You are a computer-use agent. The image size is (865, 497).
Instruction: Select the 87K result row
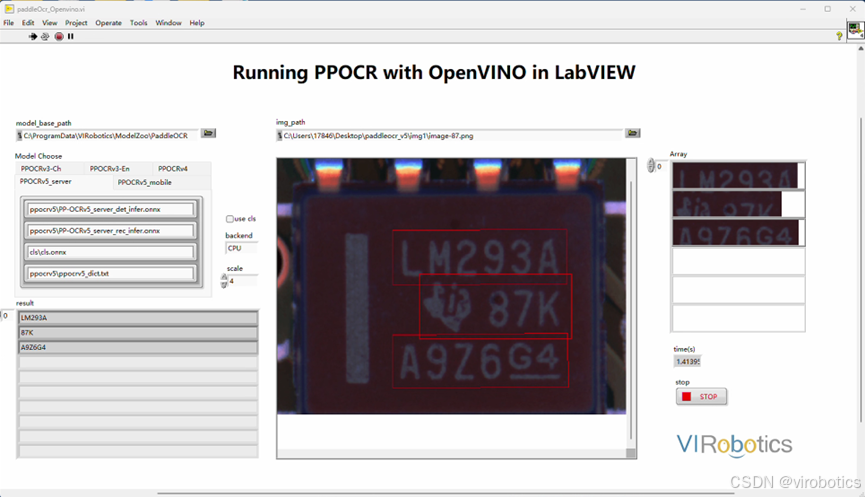[138, 333]
